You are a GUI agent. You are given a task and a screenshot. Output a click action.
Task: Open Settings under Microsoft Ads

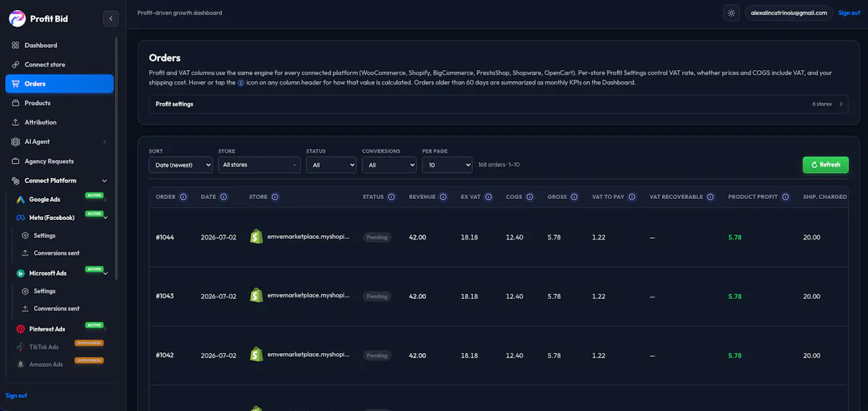pyautogui.click(x=44, y=291)
